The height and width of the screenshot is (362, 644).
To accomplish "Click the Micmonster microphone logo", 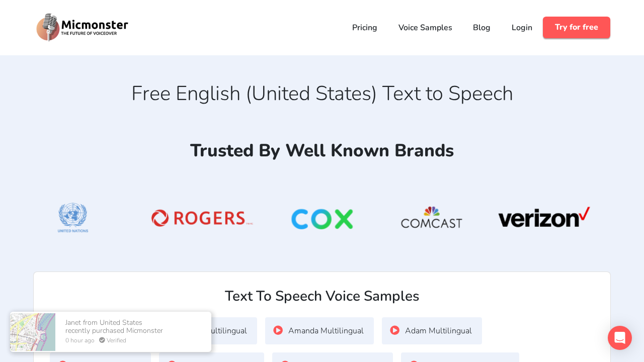I will 48,27.
